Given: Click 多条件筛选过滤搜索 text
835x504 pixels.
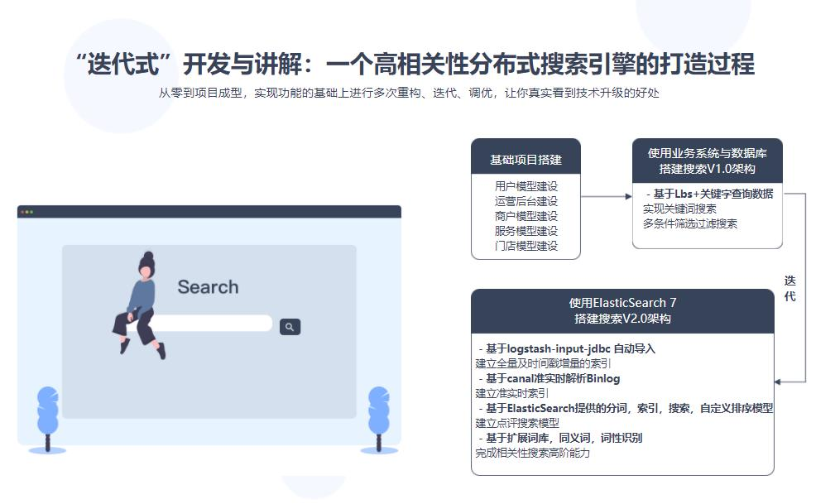Looking at the screenshot, I should [x=690, y=223].
